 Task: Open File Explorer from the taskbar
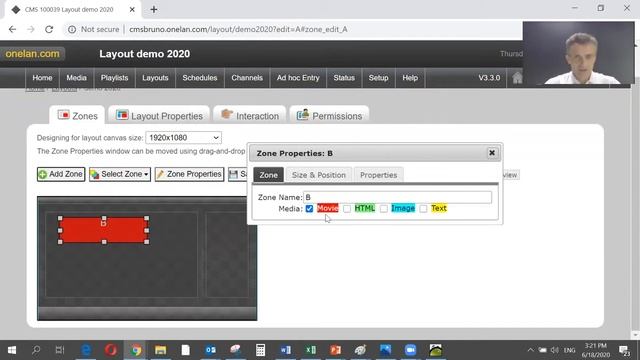pos(160,350)
